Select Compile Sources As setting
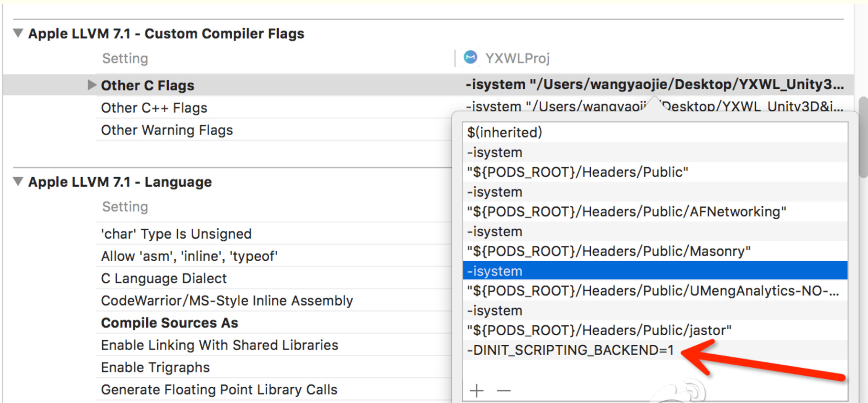868x403 pixels. coord(275,323)
